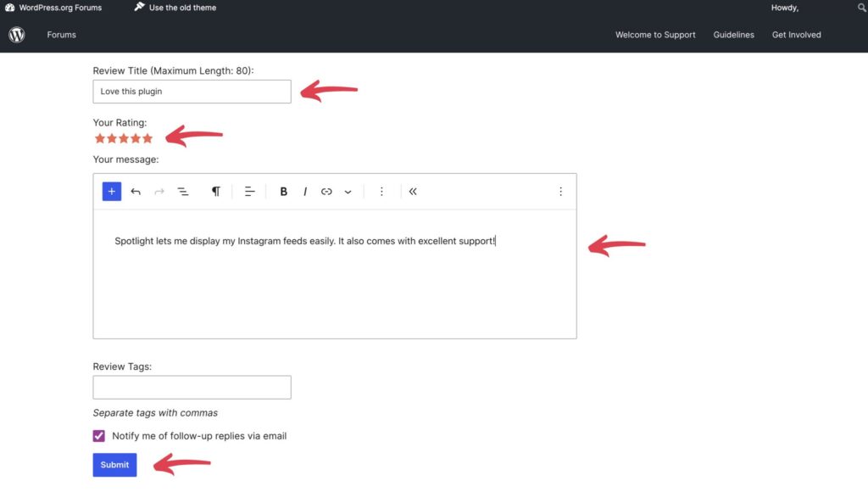Undo the last edit in editor
Screen dimensions: 868x492
coord(136,192)
